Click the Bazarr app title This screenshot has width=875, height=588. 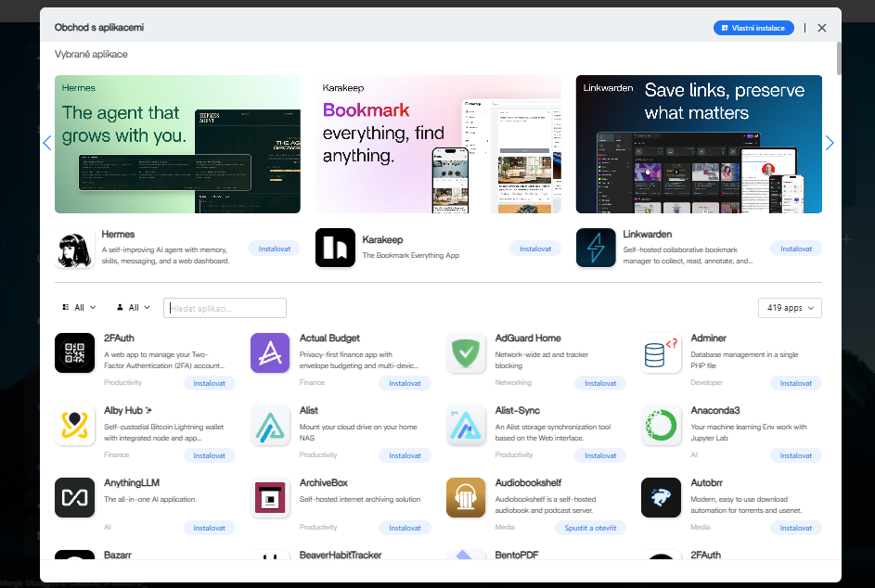coord(118,556)
